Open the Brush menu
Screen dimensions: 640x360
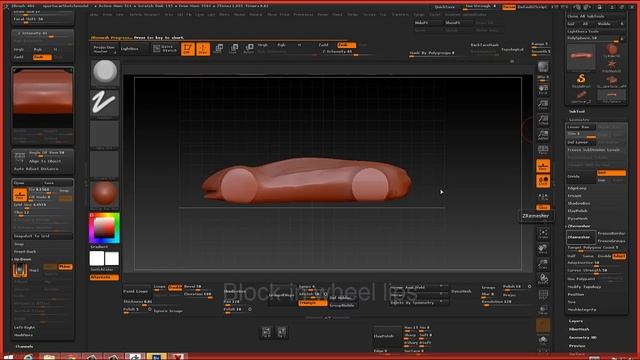(x=107, y=14)
